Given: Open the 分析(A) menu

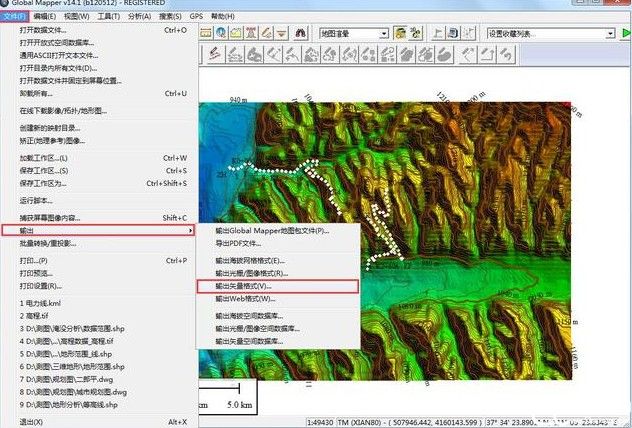Looking at the screenshot, I should point(139,16).
